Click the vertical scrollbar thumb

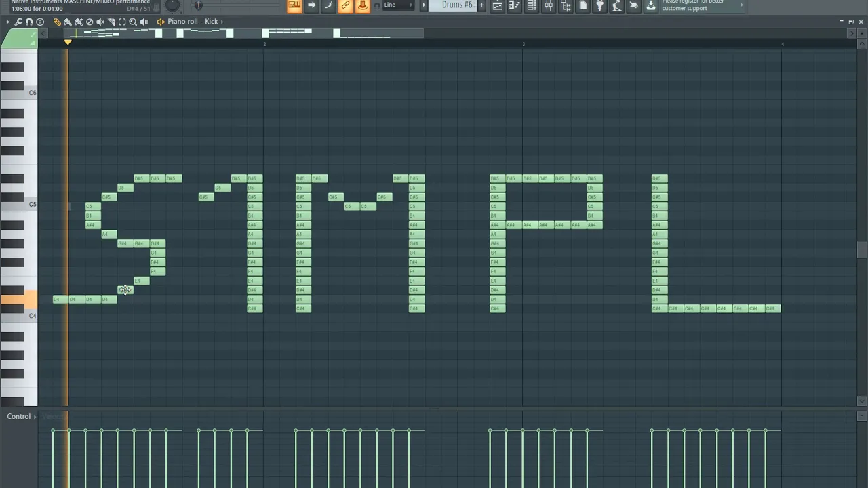[x=862, y=249]
